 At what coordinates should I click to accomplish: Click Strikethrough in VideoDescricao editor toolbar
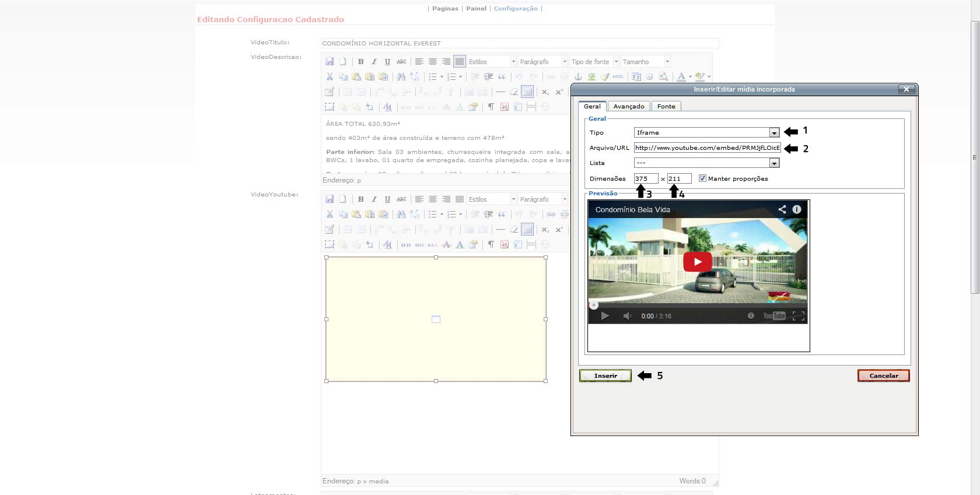(401, 61)
